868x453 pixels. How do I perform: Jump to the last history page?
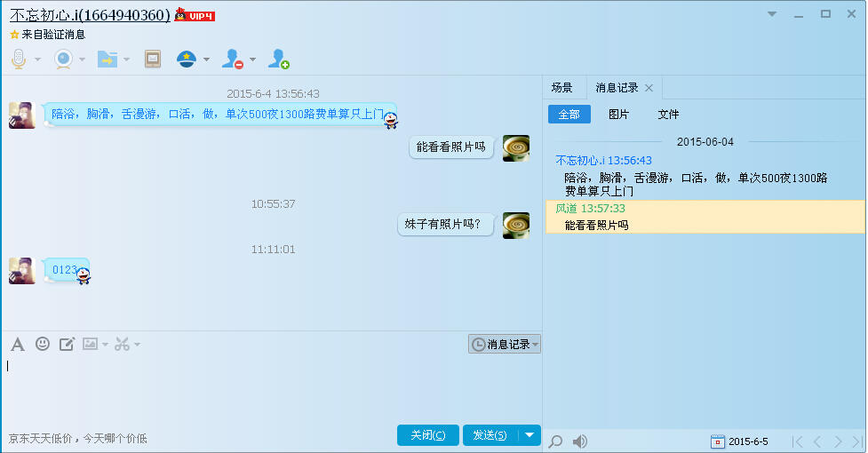coord(857,441)
